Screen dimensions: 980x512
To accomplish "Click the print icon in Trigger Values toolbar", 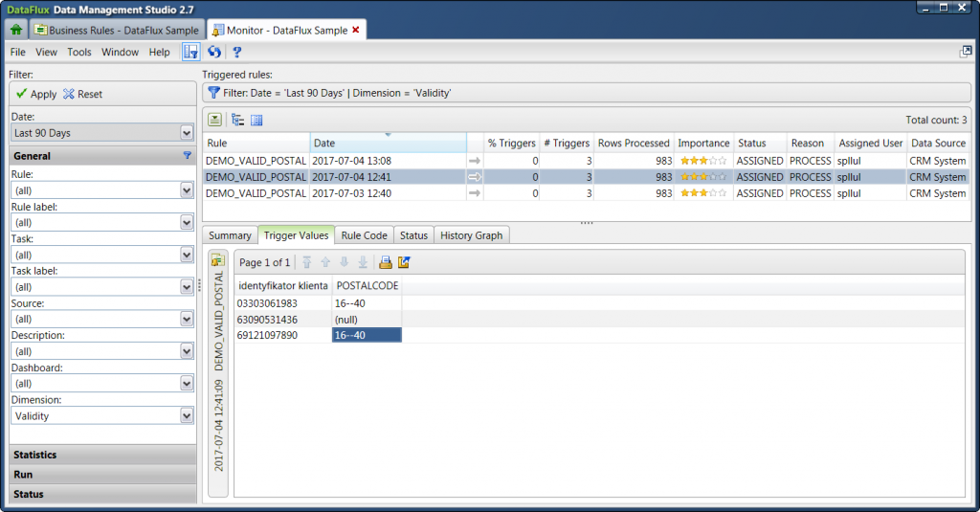I will tap(386, 262).
